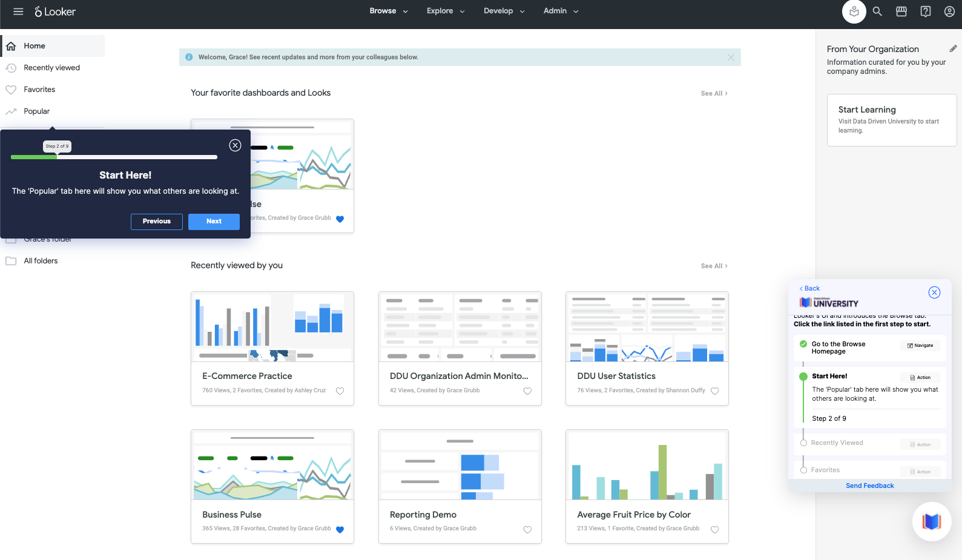Open the Start Learning card

891,120
